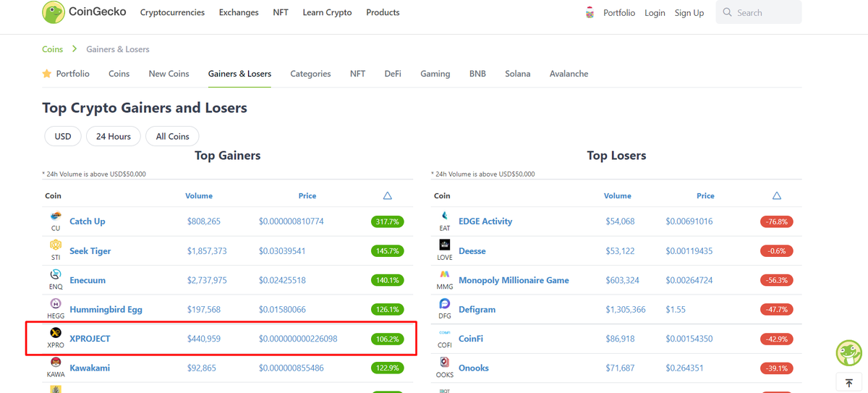Viewport: 868px width, 393px height.
Task: Switch to the Avalanche tab
Action: coord(569,74)
